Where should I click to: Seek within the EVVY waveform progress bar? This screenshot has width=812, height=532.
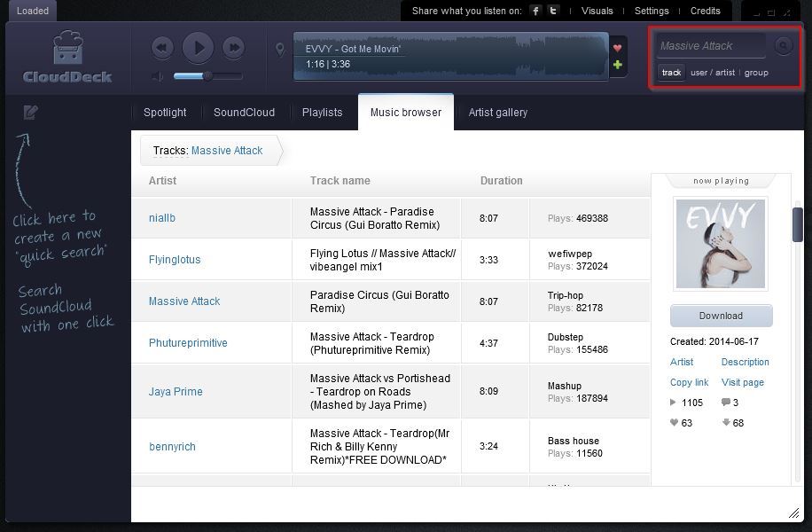point(450,56)
